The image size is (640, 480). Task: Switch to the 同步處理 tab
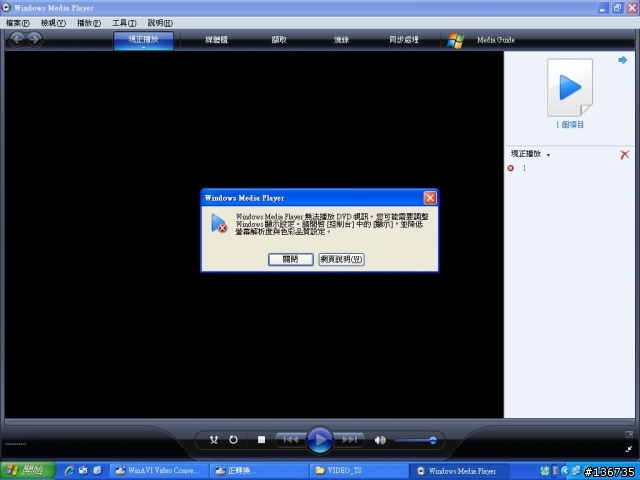coord(404,40)
